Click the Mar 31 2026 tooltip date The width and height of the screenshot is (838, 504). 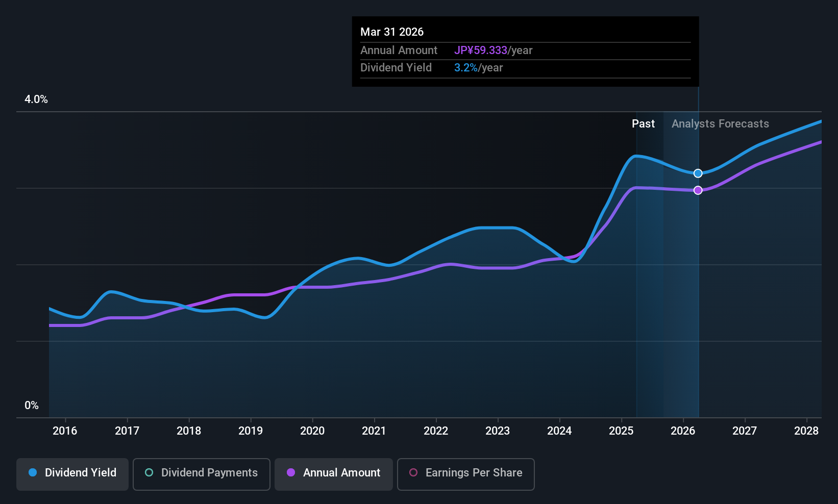[392, 32]
